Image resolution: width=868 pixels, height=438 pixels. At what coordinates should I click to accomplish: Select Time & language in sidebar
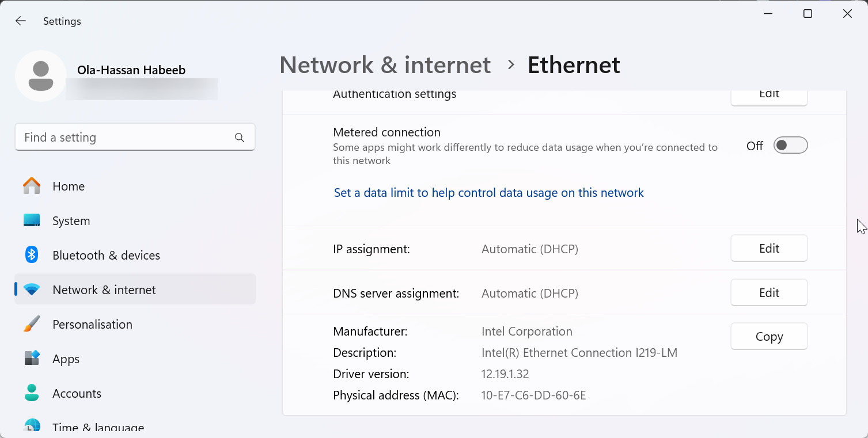point(98,427)
